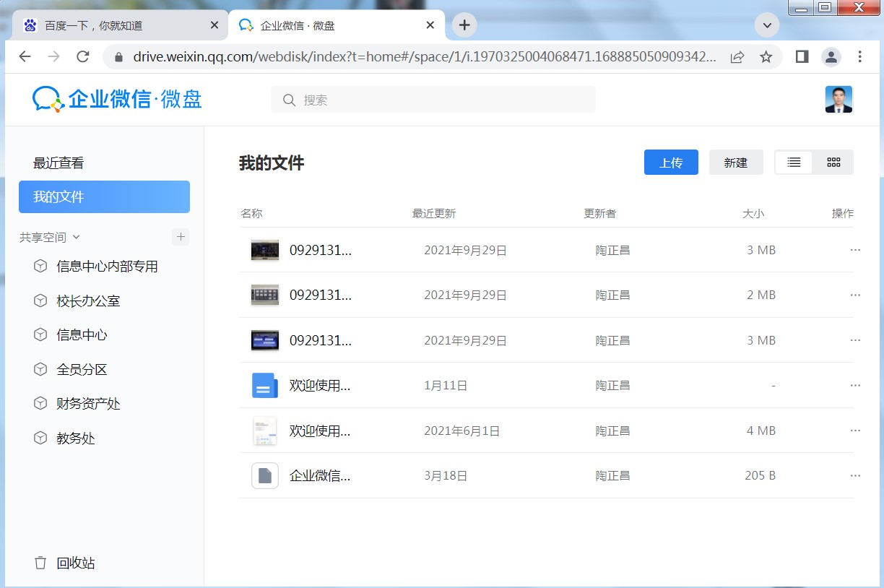Screen dimensions: 884x588
Task: Reload the page with the refresh icon
Action: coord(83,56)
